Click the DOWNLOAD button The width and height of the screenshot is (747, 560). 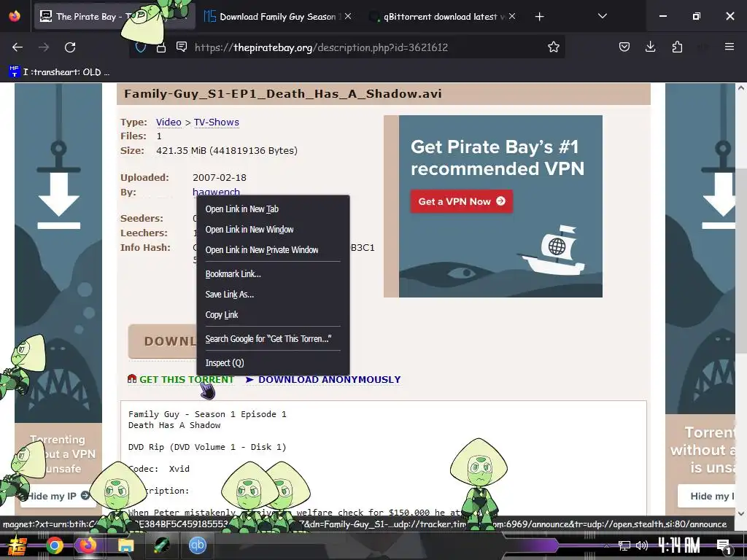[163, 341]
